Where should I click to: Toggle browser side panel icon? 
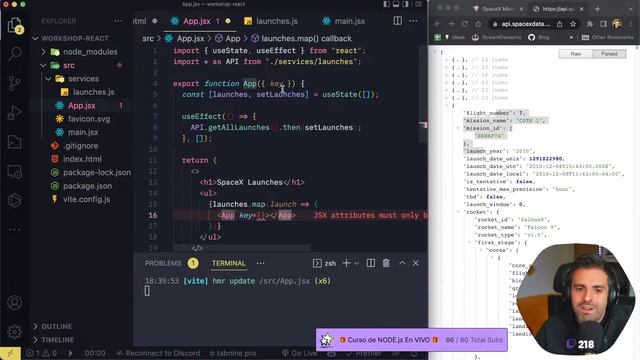click(603, 24)
